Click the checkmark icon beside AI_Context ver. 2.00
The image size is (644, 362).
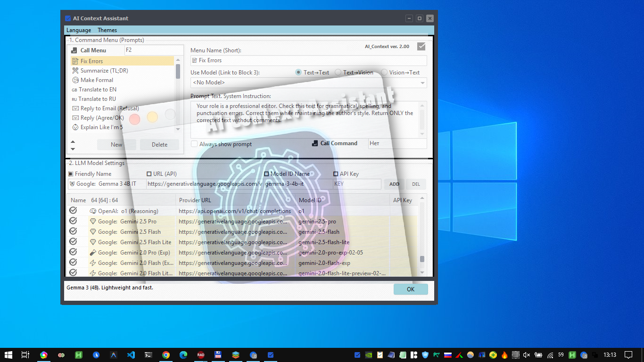tap(421, 46)
